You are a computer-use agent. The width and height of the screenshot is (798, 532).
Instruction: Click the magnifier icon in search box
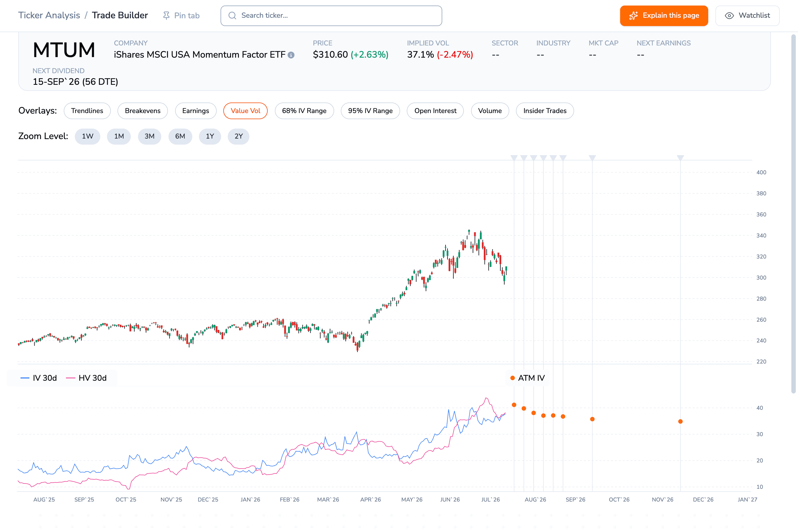tap(232, 16)
